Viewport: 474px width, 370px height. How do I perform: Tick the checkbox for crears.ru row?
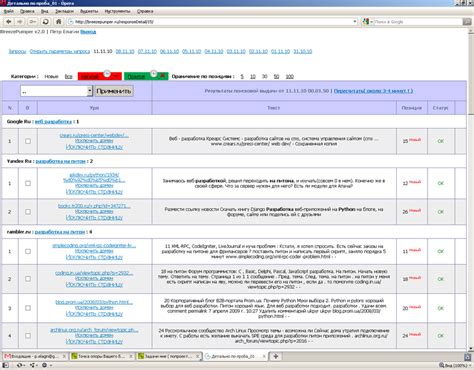pyautogui.click(x=28, y=141)
